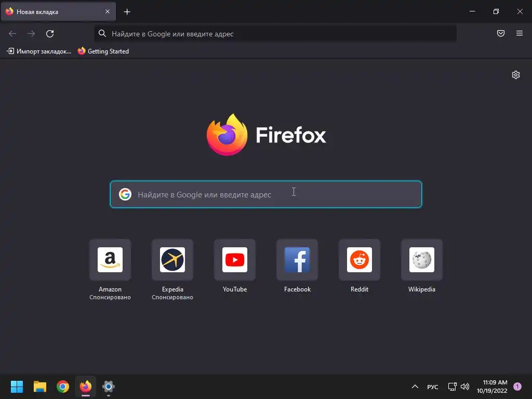Show hidden tray icons chevron
This screenshot has height=399, width=532.
coord(415,387)
